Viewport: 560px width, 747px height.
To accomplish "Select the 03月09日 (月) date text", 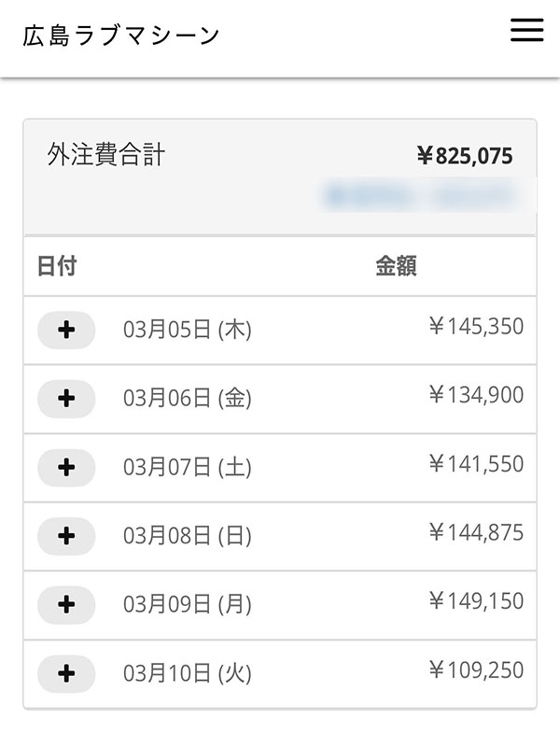I will click(x=188, y=604).
